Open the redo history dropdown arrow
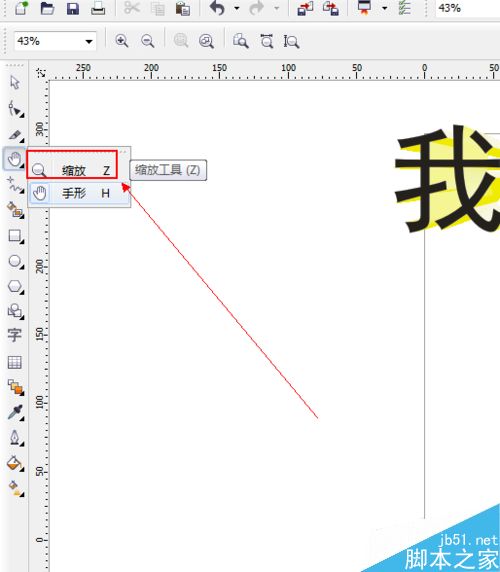 pos(276,8)
